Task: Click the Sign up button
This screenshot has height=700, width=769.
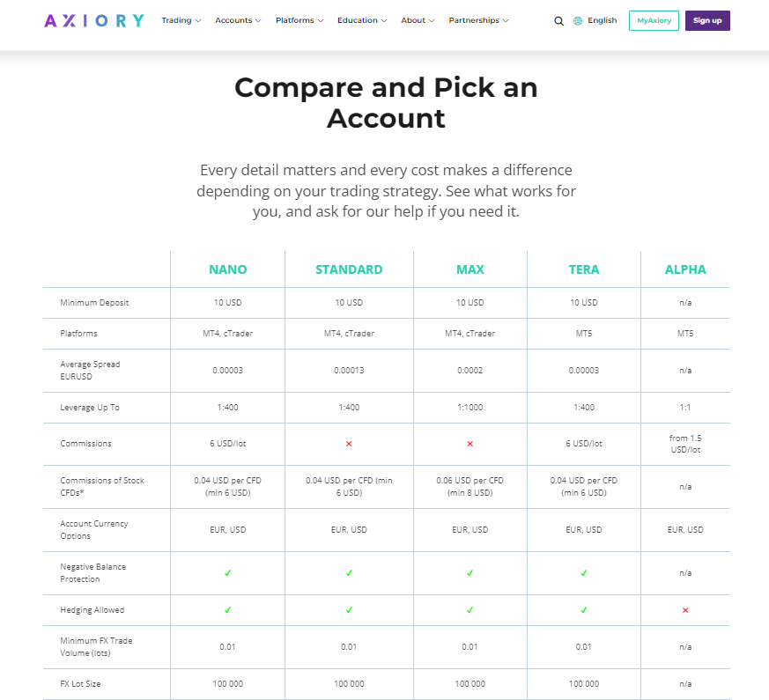Action: coord(706,20)
